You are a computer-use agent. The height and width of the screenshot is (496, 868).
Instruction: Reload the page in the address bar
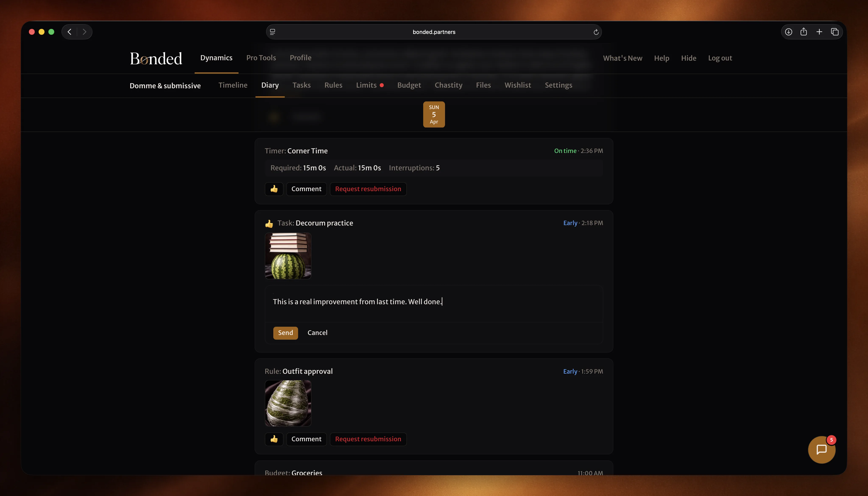click(x=596, y=32)
